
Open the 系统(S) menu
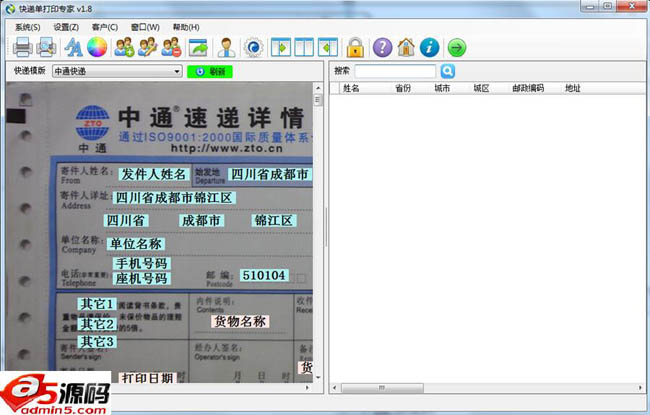[x=27, y=27]
